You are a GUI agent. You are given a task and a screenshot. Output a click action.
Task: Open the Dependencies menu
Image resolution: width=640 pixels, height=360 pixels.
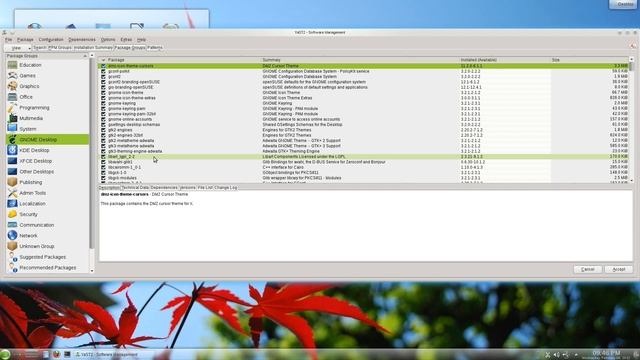pyautogui.click(x=82, y=40)
